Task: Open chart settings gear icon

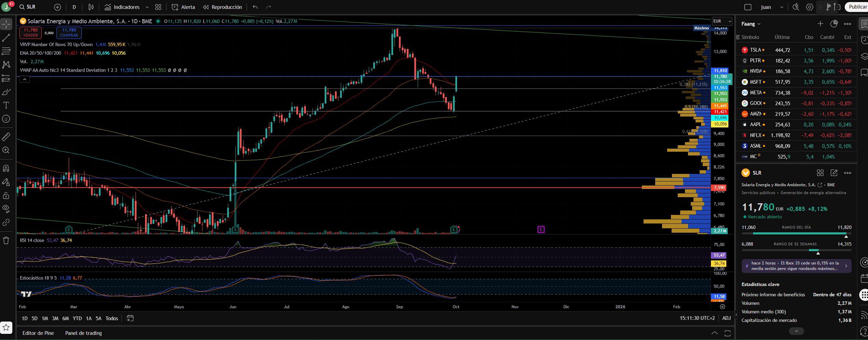Action: (x=809, y=7)
